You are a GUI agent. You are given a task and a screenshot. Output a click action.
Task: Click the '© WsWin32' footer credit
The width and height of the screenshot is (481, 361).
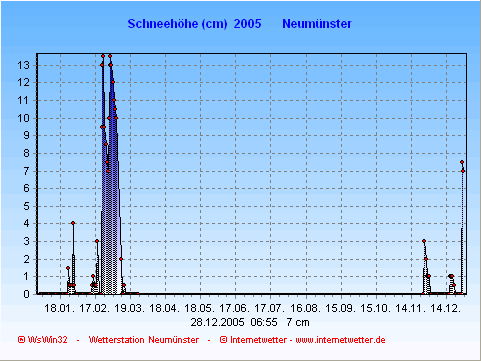[43, 340]
